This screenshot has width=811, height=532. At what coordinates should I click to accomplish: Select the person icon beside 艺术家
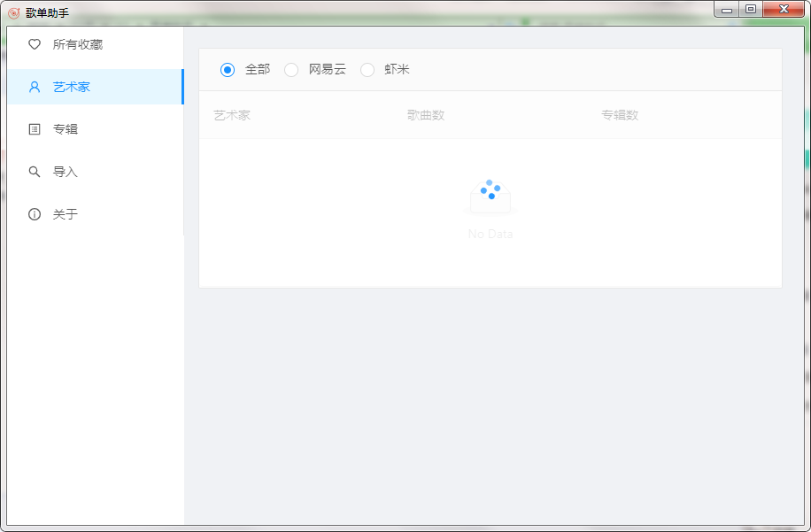35,87
